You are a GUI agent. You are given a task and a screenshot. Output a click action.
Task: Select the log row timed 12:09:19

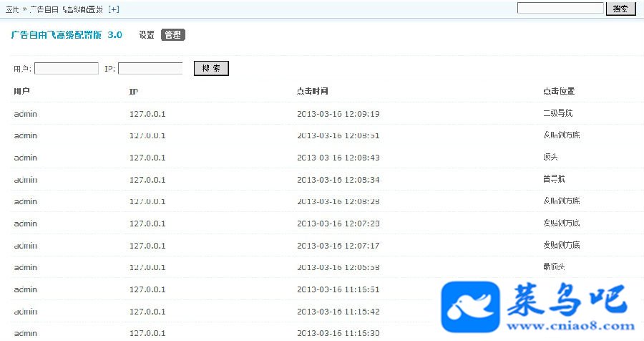pos(327,113)
